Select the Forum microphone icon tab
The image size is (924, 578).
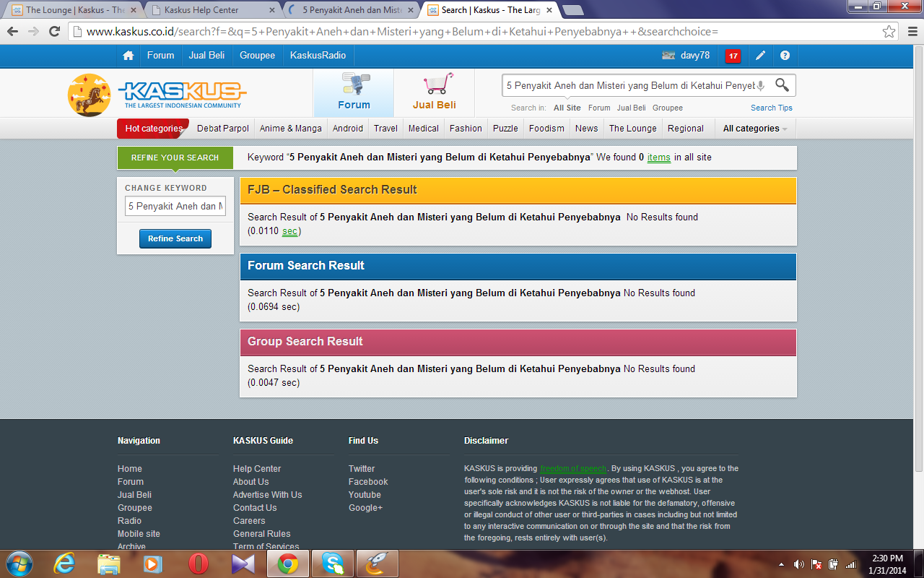click(354, 92)
